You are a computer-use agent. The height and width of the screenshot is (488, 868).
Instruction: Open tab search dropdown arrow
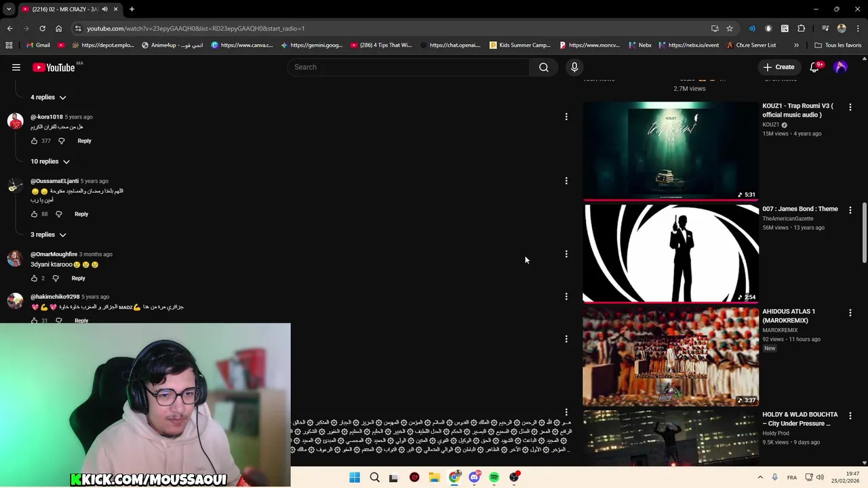[9, 9]
